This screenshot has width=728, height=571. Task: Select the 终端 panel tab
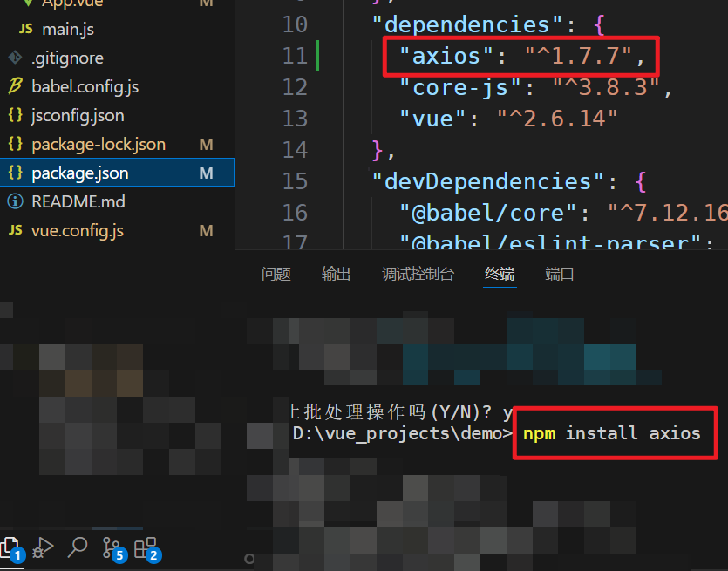click(500, 274)
